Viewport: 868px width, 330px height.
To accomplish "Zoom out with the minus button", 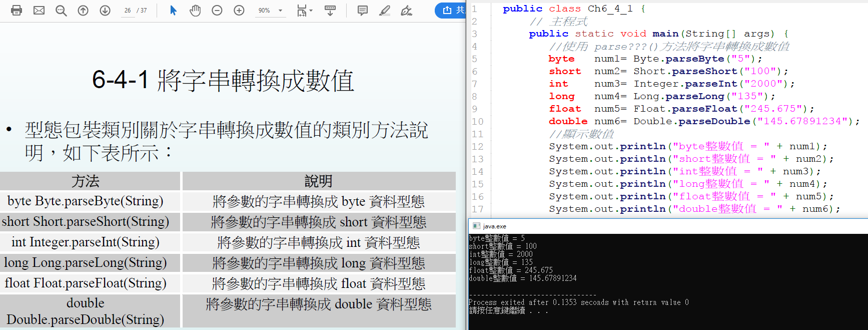I will (217, 11).
